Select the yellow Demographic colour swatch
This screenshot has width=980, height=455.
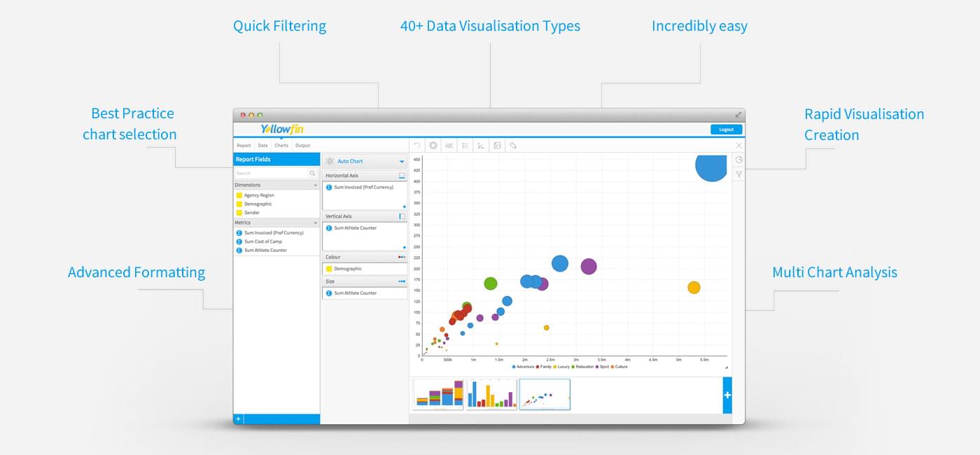(x=328, y=268)
